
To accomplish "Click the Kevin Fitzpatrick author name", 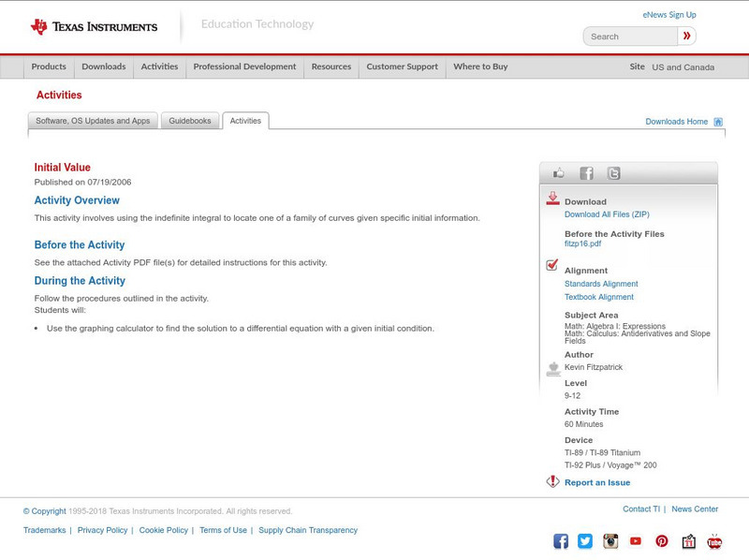I will point(594,367).
